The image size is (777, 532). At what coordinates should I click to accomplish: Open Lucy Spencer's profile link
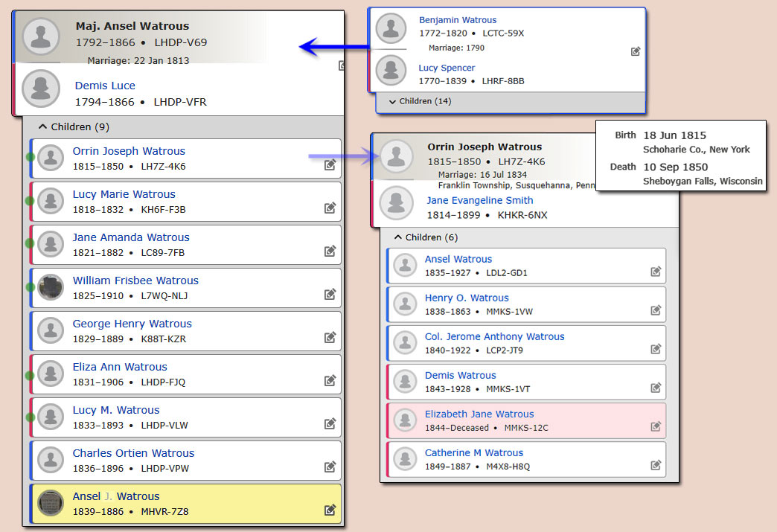pos(447,68)
